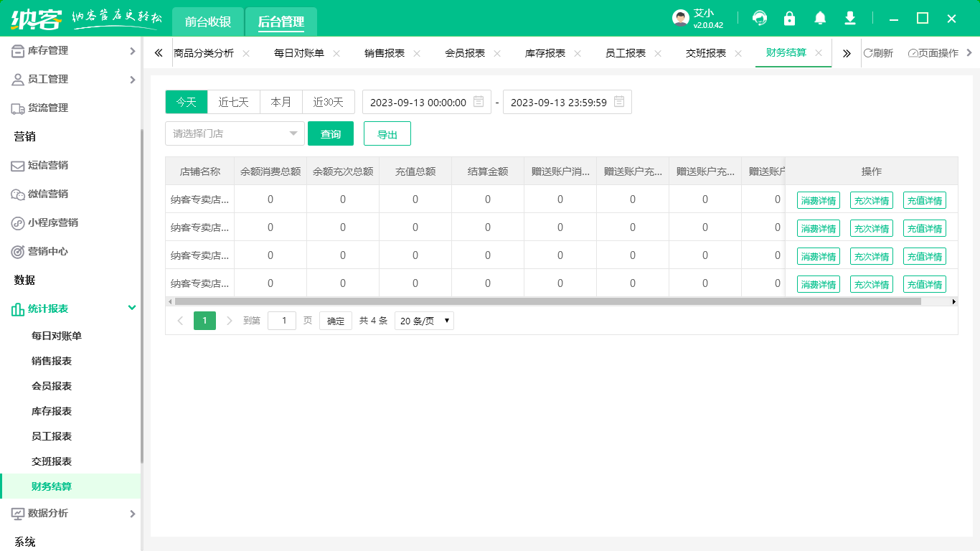Click the user avatar icon
The height and width of the screenshot is (551, 980).
pos(681,19)
